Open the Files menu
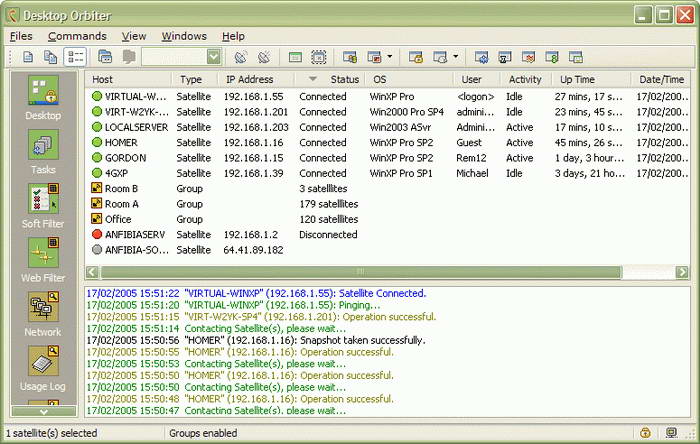 [x=21, y=36]
